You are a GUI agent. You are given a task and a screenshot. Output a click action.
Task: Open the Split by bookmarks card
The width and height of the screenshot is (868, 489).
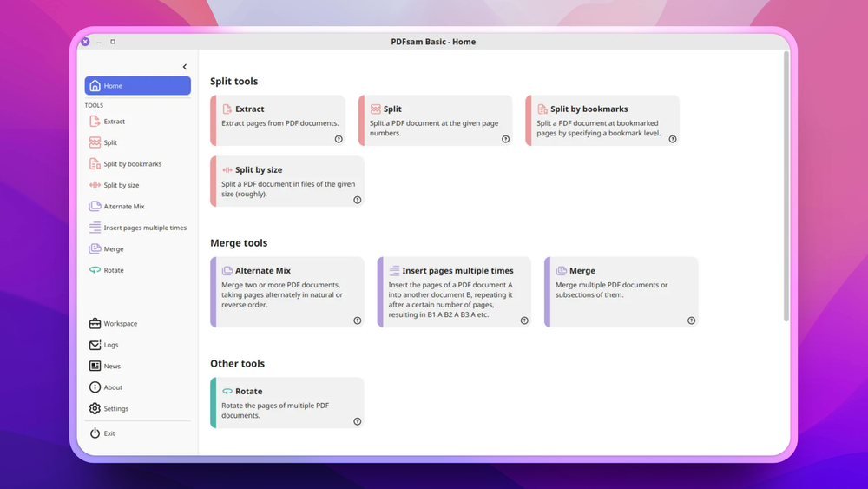602,121
